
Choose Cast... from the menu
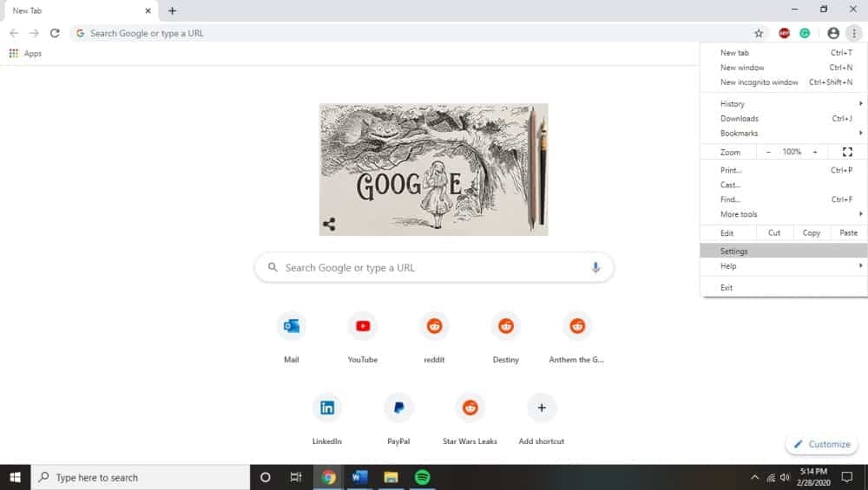784,185
